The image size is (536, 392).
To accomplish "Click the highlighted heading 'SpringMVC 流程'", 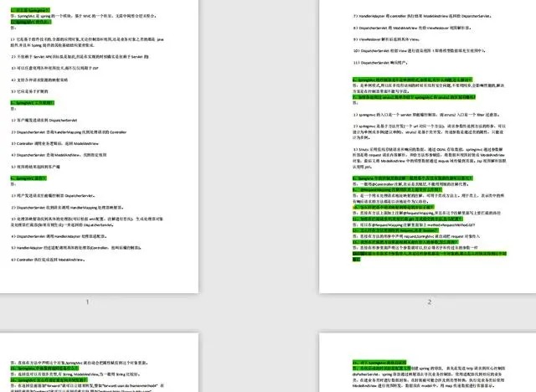I will tap(28, 178).
